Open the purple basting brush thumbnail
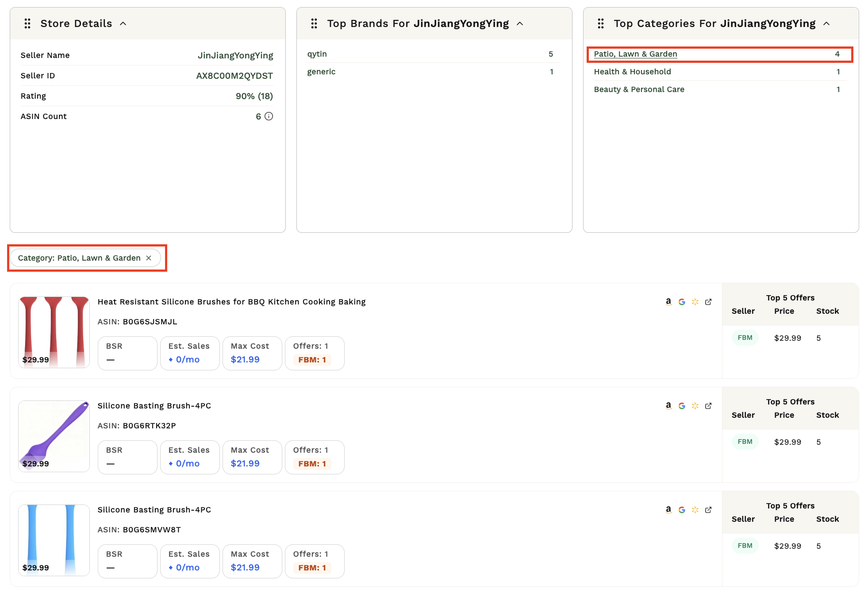Viewport: 868px width, 593px height. 54,436
